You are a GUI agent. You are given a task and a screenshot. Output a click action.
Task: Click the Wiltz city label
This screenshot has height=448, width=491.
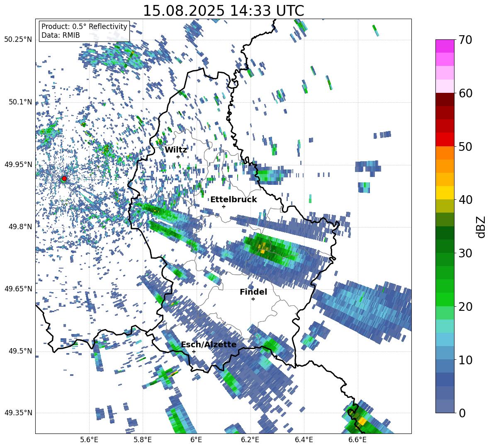tap(176, 150)
